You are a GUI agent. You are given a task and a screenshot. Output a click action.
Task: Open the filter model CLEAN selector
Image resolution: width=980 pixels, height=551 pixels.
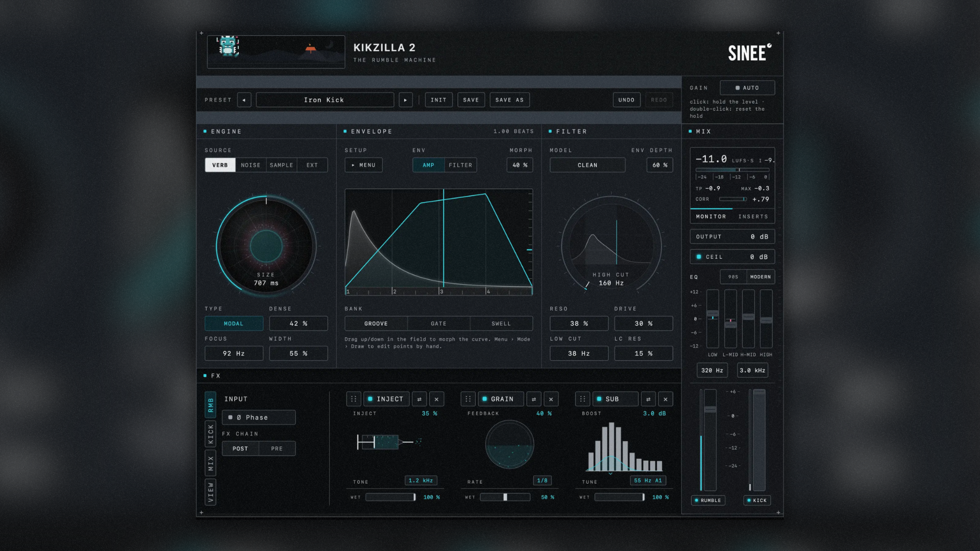pos(587,165)
